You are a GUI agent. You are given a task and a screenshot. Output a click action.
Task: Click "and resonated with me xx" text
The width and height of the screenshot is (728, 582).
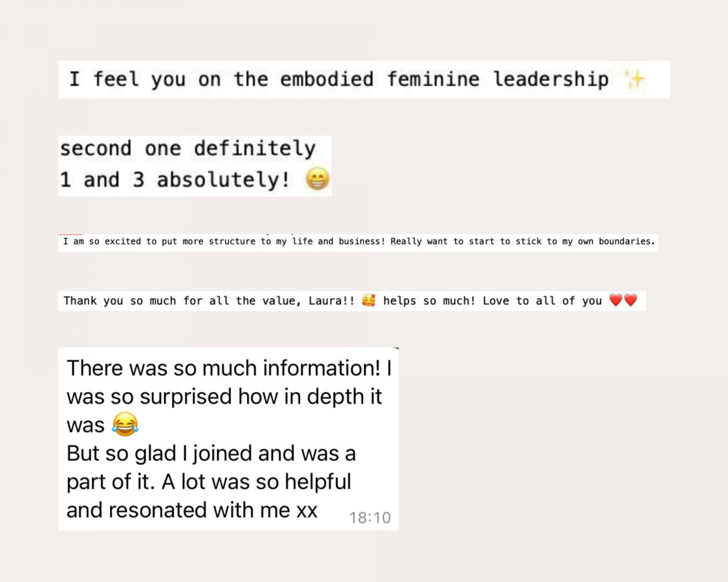tap(191, 510)
